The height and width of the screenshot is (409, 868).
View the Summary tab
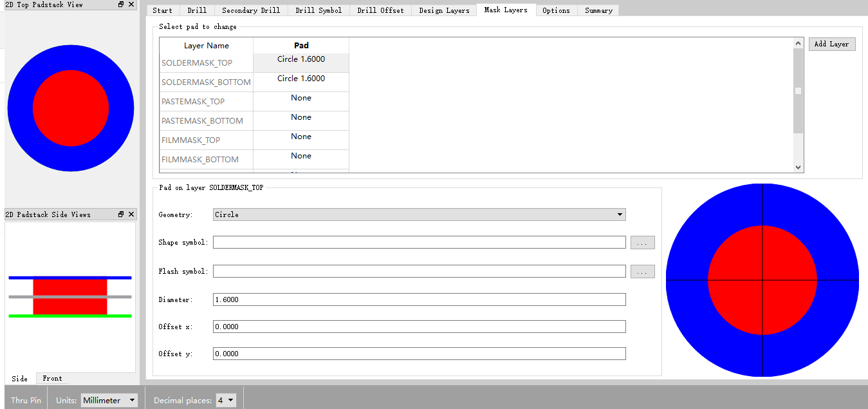tap(598, 10)
